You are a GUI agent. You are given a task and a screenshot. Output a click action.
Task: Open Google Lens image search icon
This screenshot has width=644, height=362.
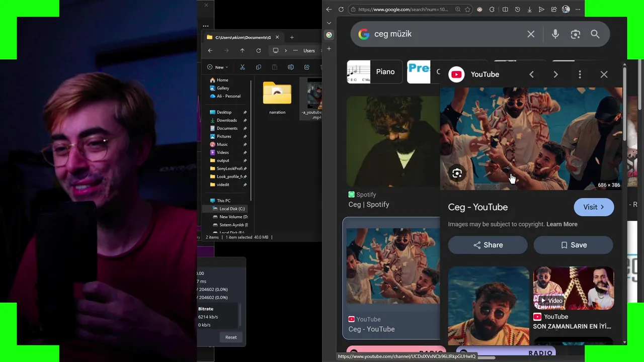coord(575,34)
